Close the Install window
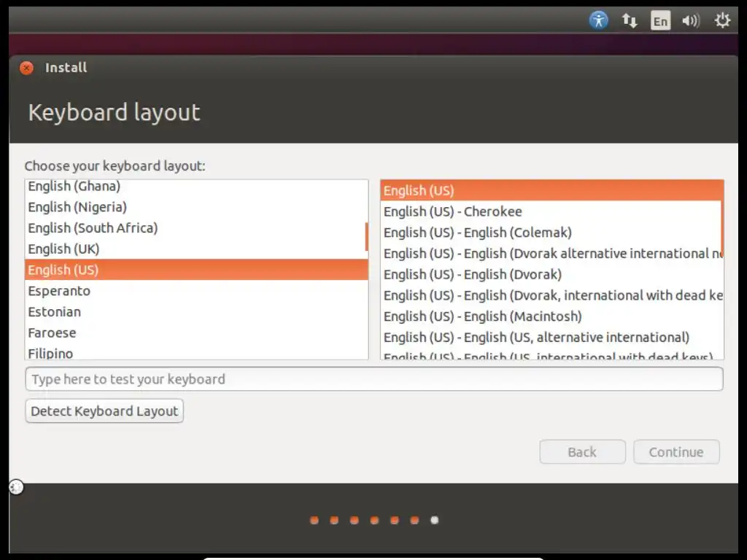Screen dimensions: 747x560 [27, 68]
